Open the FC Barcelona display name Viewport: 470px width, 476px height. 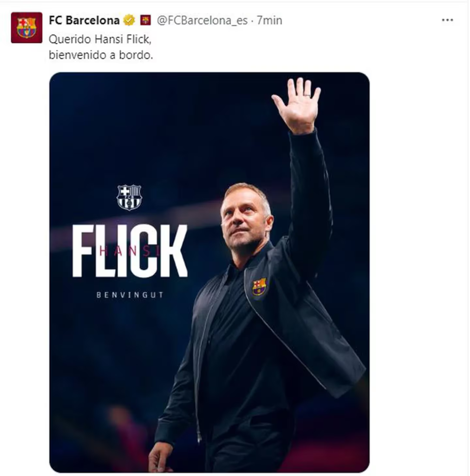85,20
